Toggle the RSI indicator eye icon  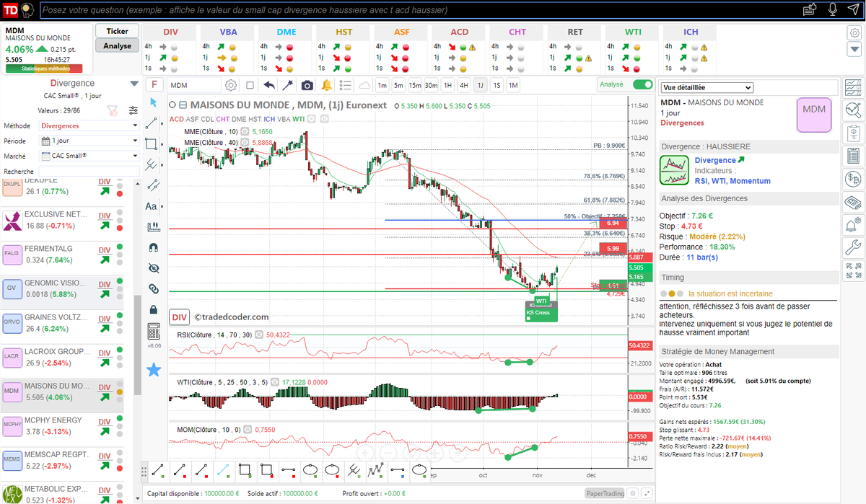(x=258, y=335)
